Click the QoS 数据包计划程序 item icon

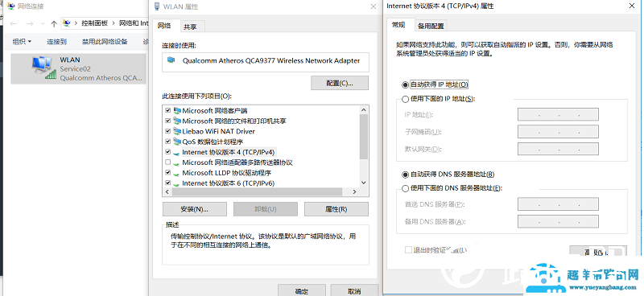tap(177, 142)
